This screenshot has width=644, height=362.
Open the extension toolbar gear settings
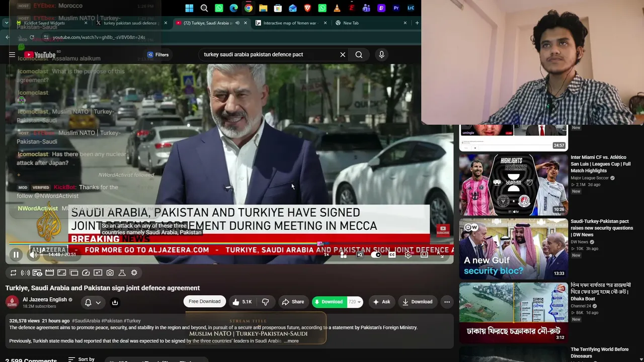[x=134, y=273]
